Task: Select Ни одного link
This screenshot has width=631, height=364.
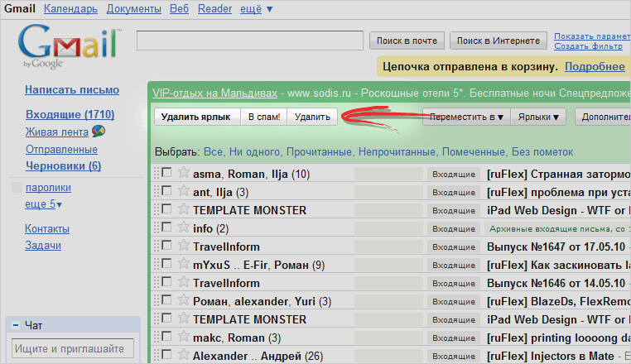Action: click(254, 152)
